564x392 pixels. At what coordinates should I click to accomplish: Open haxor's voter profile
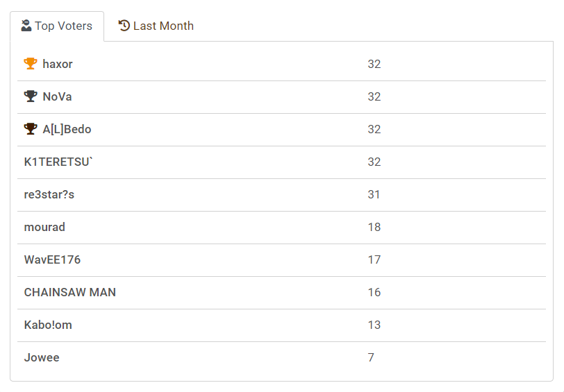(58, 64)
